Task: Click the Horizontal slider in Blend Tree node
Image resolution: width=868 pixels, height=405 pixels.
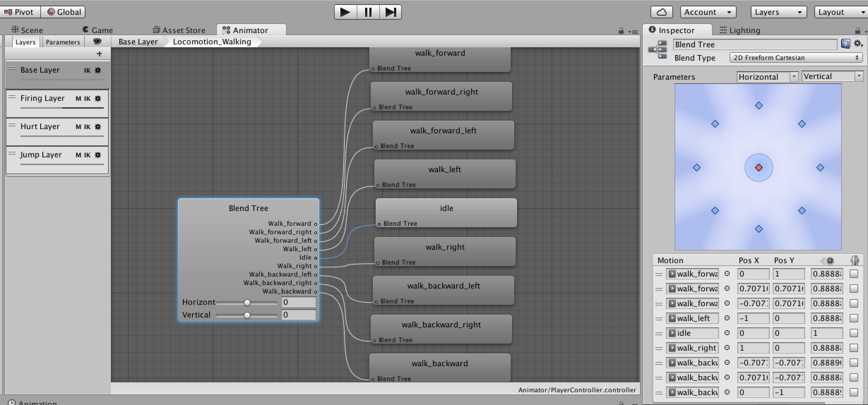Action: pyautogui.click(x=247, y=303)
